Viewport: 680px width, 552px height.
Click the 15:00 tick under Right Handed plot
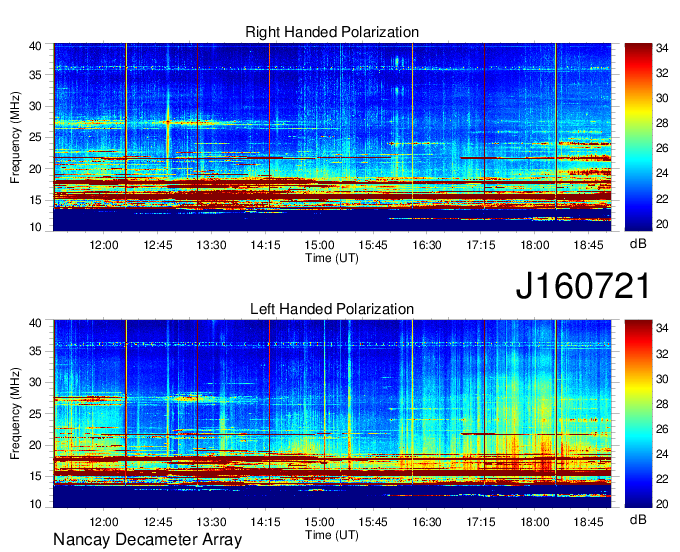(319, 245)
